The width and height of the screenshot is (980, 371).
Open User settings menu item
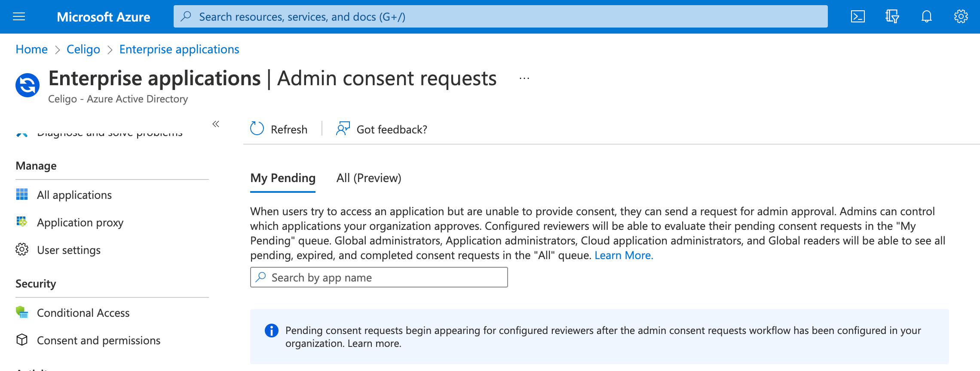tap(69, 250)
